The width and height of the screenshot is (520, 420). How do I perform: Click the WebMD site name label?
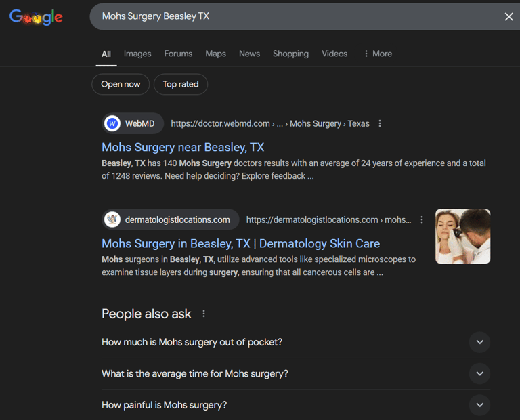pos(139,123)
